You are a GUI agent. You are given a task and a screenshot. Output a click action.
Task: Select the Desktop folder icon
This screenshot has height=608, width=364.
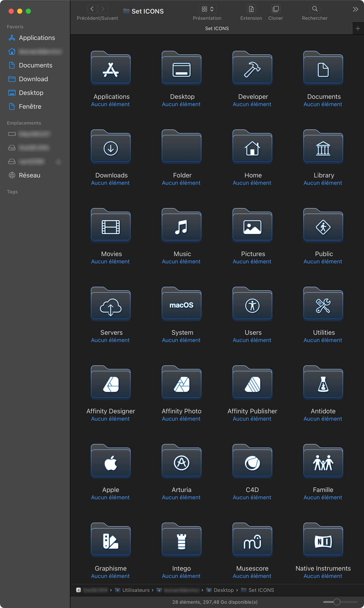182,67
